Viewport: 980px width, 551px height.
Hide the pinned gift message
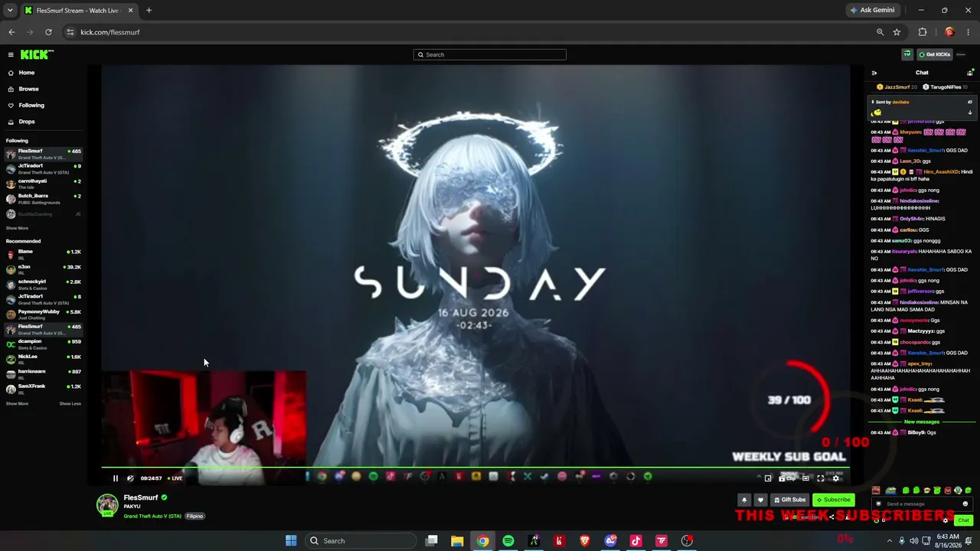[970, 102]
